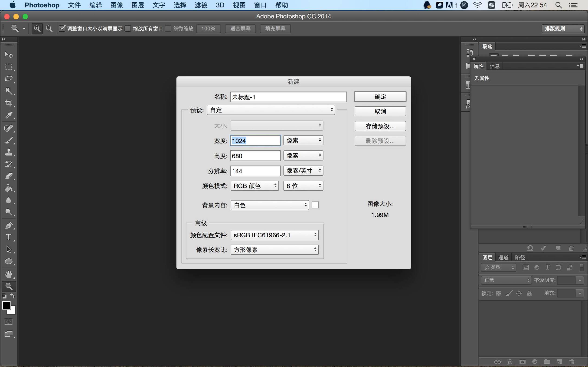Select the Horizontal Type tool
This screenshot has height=367, width=588.
pyautogui.click(x=9, y=237)
